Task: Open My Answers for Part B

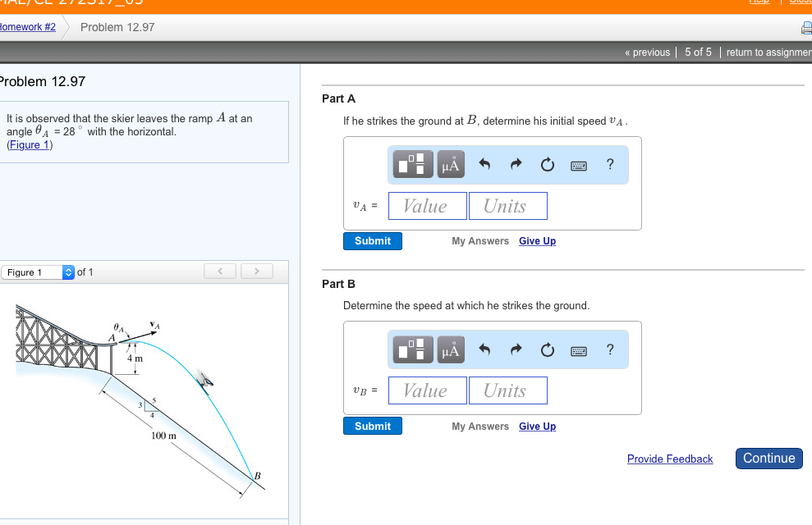Action: [480, 427]
